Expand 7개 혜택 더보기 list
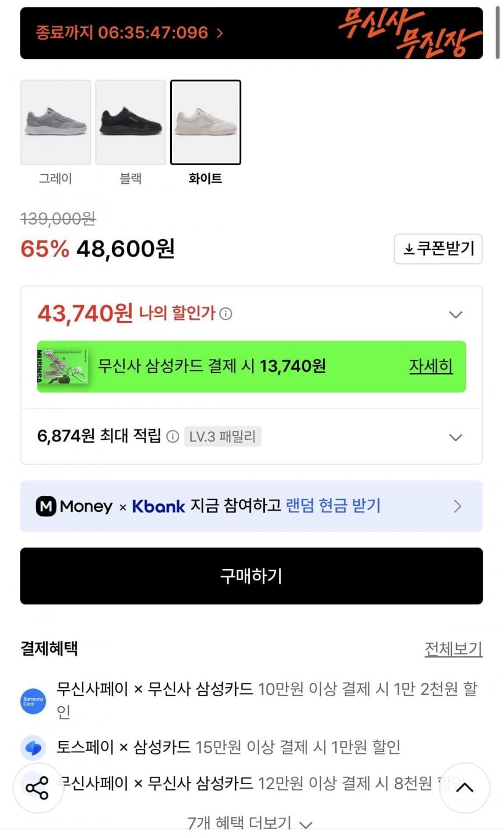The image size is (504, 838). 250,823
